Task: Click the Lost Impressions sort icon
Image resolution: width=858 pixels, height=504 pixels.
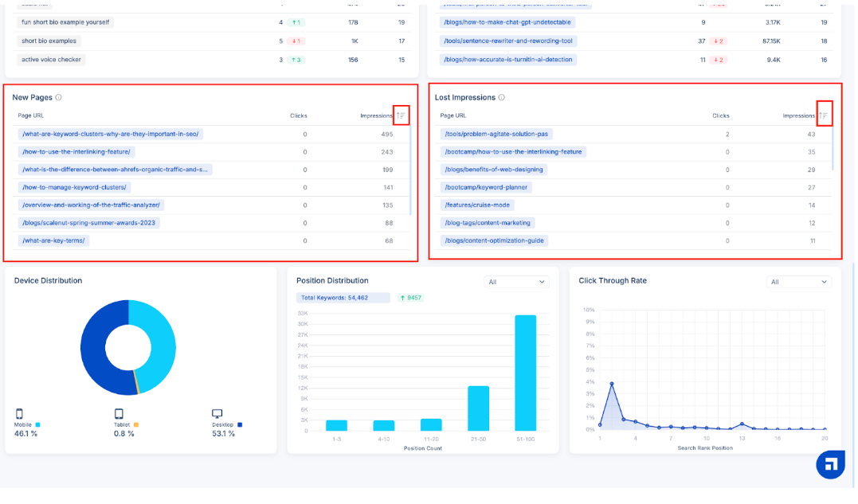Action: coord(825,115)
